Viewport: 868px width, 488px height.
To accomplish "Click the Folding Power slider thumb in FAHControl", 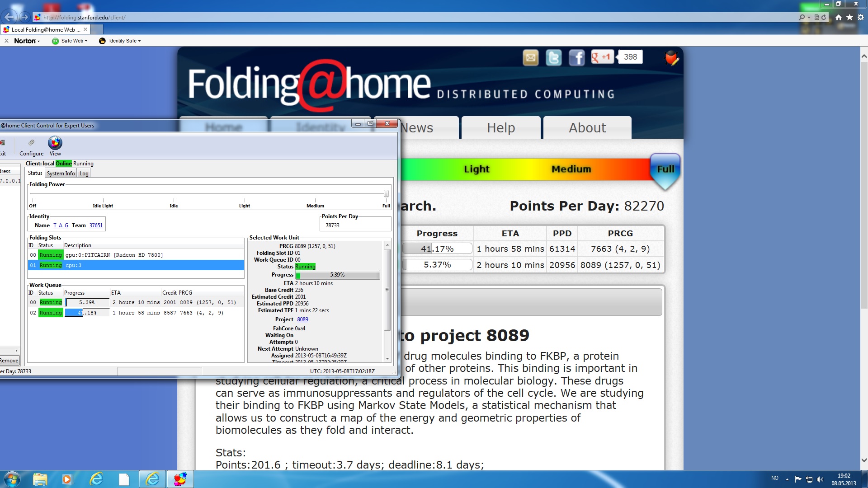I will point(386,193).
